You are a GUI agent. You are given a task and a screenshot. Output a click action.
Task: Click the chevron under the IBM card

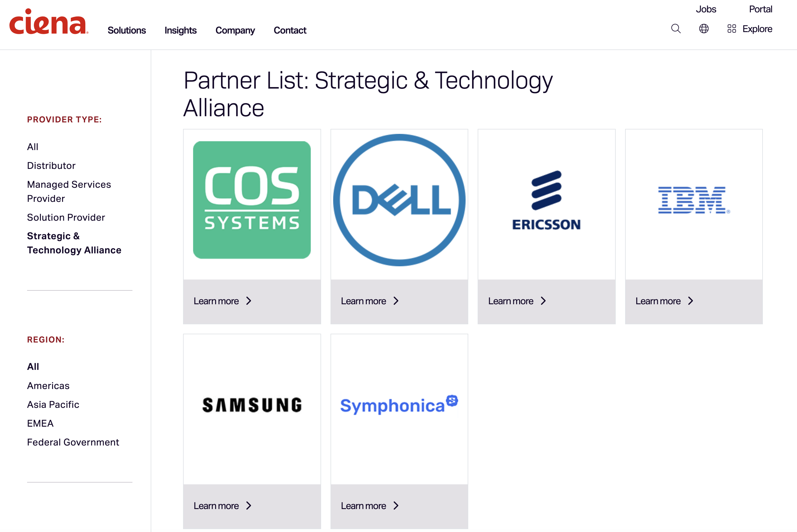tap(690, 301)
